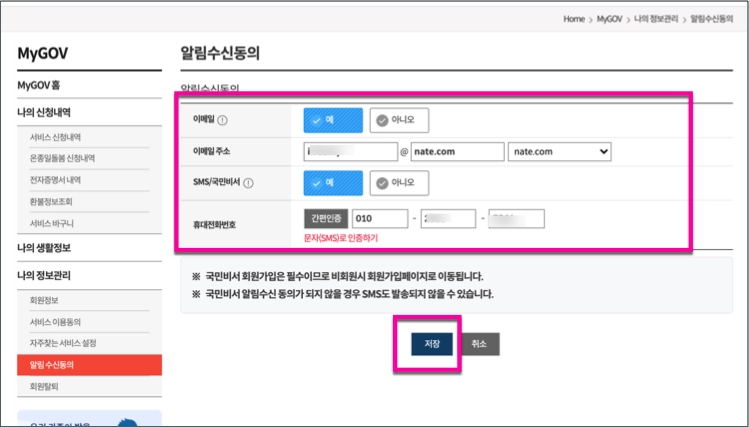Click Home in the breadcrumb
The width and height of the screenshot is (749, 427).
574,19
